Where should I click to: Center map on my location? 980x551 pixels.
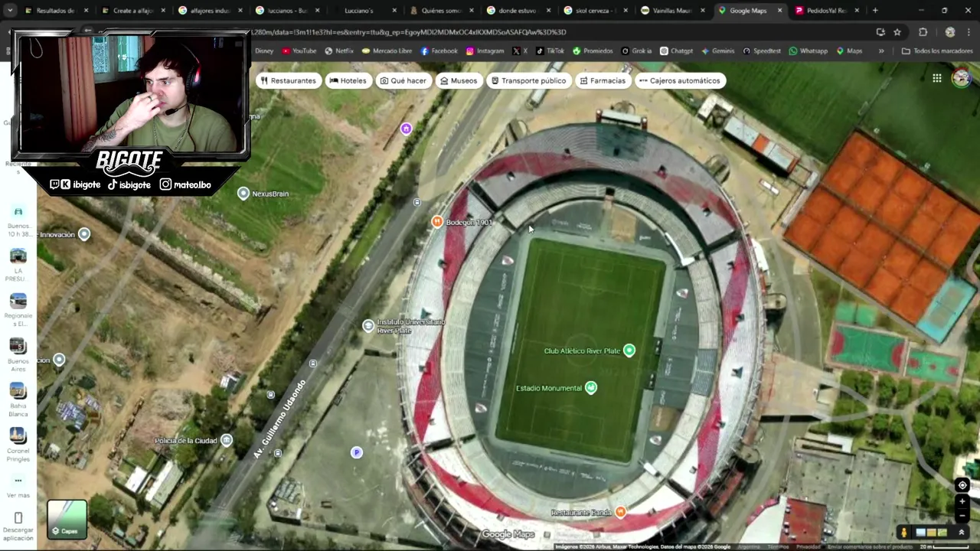point(962,485)
